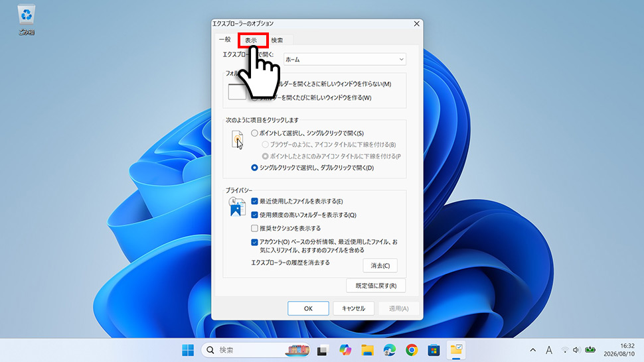The image size is (644, 362).
Task: Confirm with the OK button
Action: [308, 308]
